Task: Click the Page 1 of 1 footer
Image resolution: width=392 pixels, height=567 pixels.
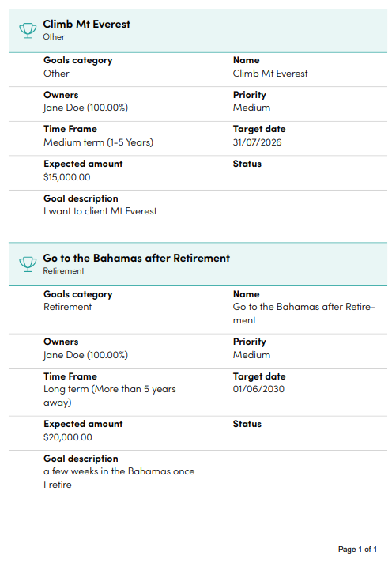Action: coord(357,550)
